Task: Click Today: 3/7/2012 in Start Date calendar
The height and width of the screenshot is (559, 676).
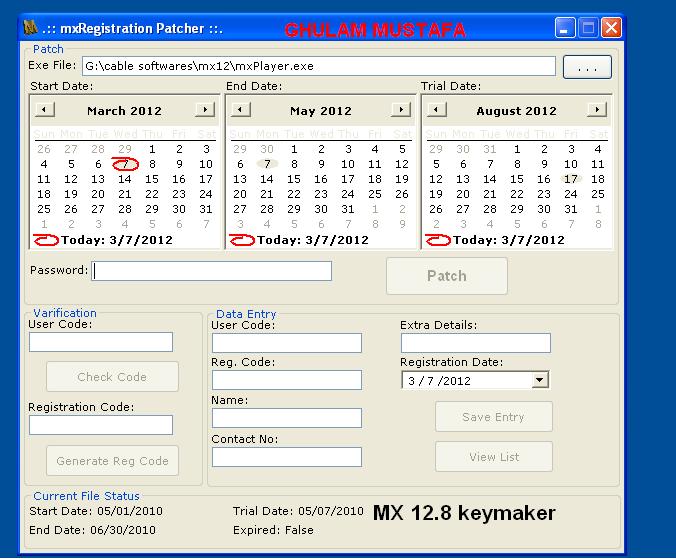Action: 103,240
